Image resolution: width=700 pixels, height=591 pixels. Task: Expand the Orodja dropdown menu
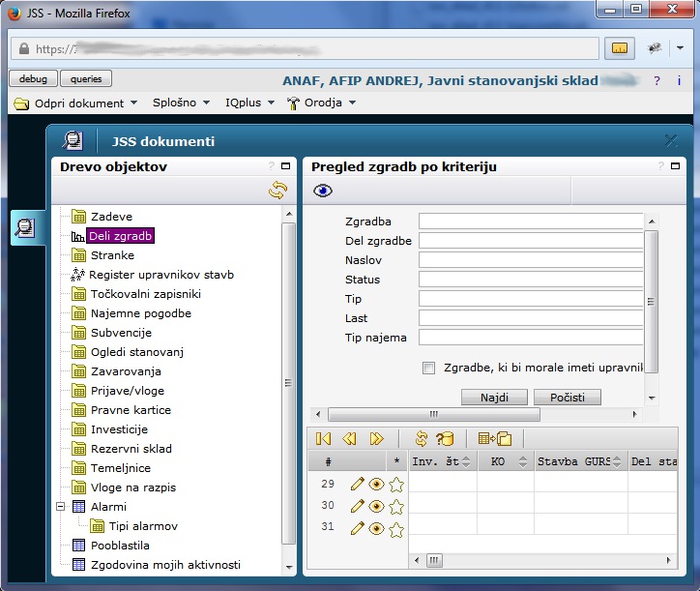click(x=322, y=103)
